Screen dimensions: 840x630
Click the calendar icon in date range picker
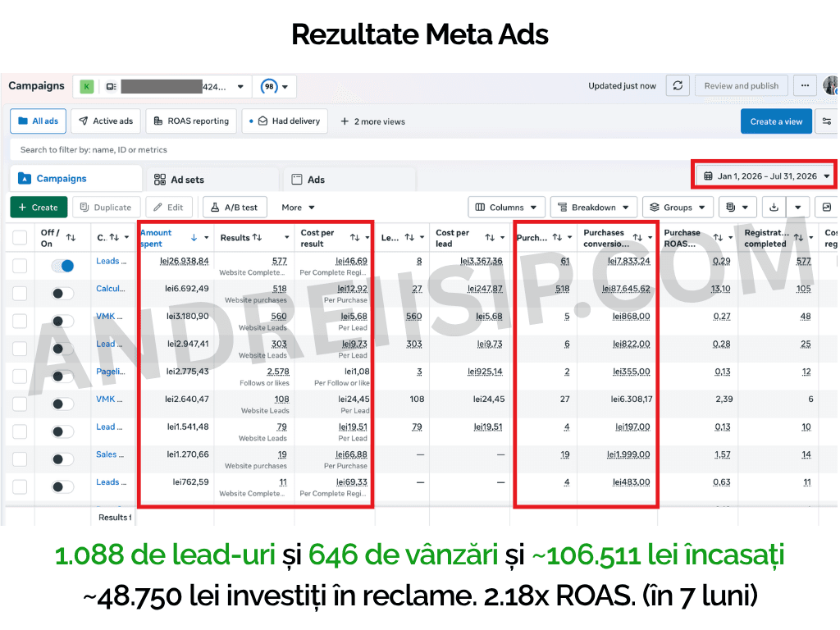pos(708,176)
